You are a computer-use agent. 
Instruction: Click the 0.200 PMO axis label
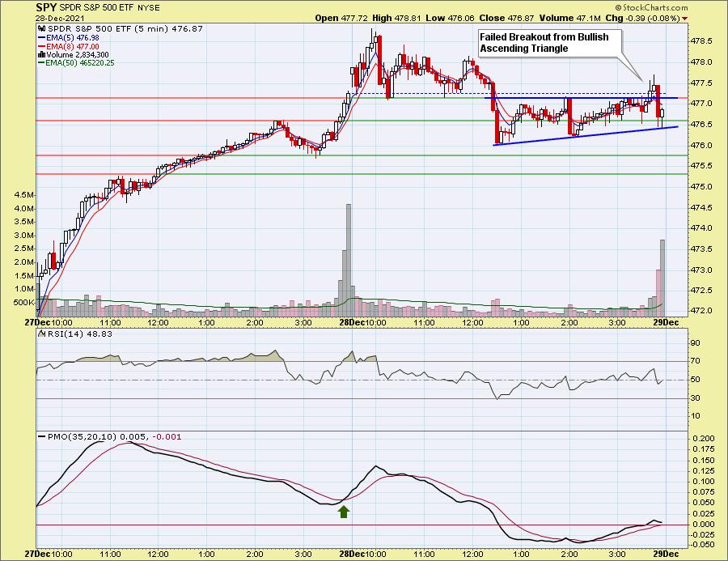click(x=704, y=439)
